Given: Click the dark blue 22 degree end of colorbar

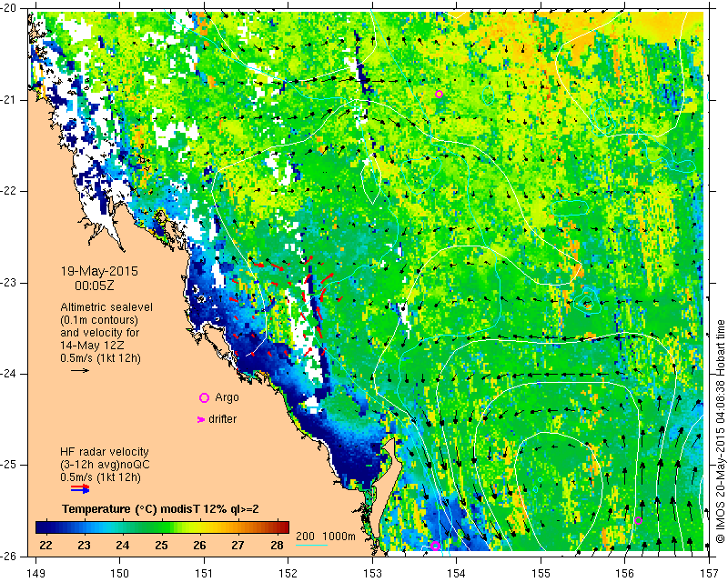Looking at the screenshot, I should pyautogui.click(x=42, y=527).
